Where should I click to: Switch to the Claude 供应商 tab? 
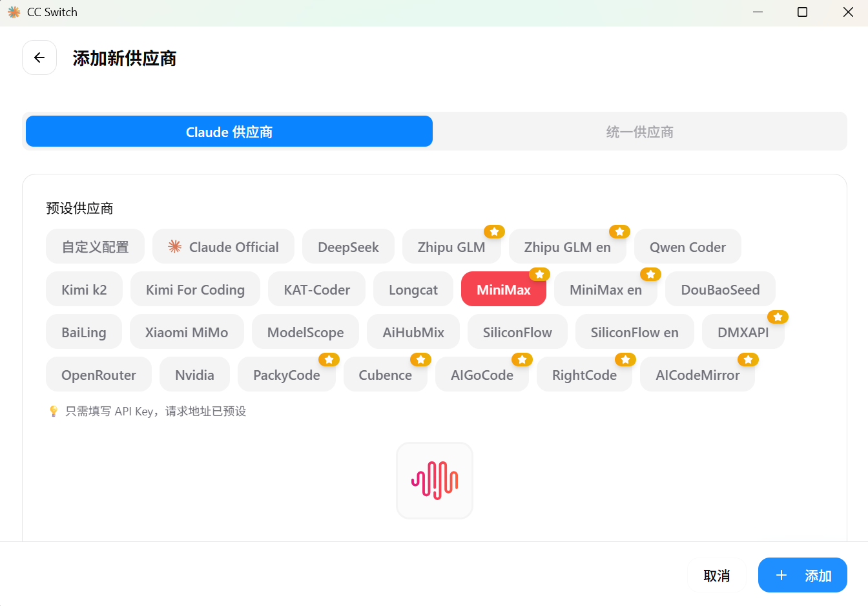(229, 131)
